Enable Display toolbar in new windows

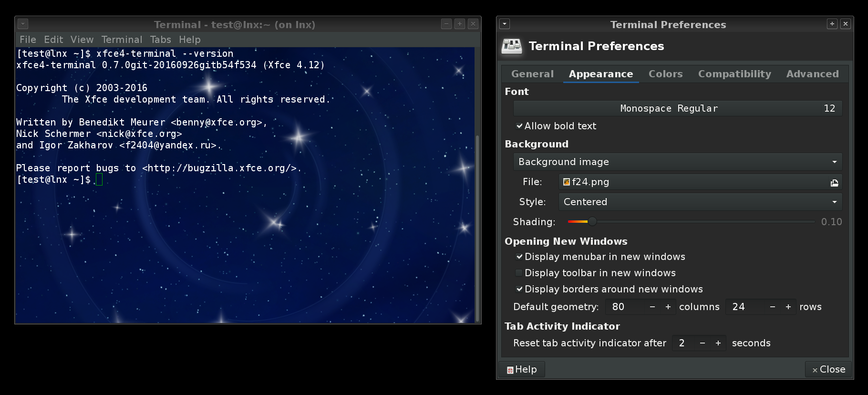coord(519,273)
